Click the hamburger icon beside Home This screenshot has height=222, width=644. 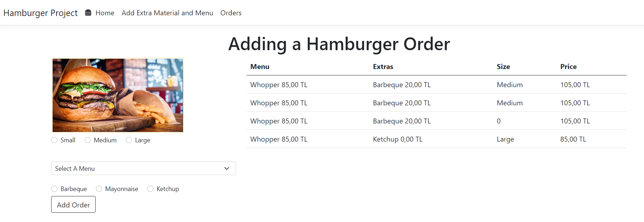click(x=88, y=12)
